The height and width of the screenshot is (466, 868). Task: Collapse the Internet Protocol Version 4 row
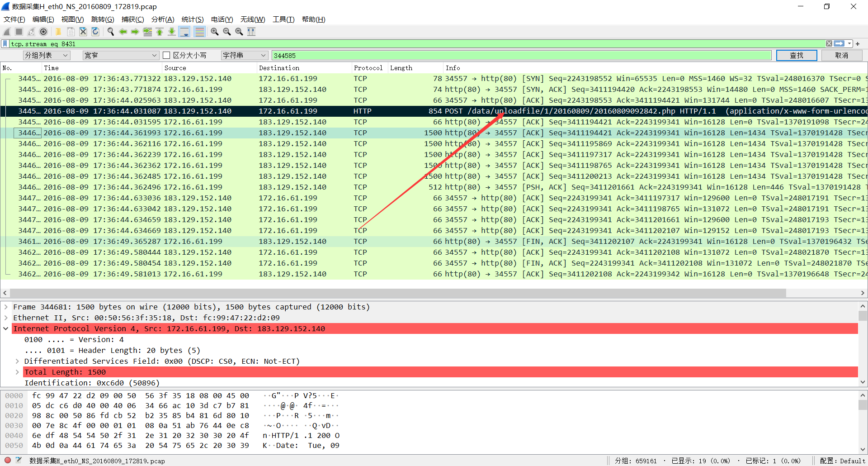click(x=6, y=328)
